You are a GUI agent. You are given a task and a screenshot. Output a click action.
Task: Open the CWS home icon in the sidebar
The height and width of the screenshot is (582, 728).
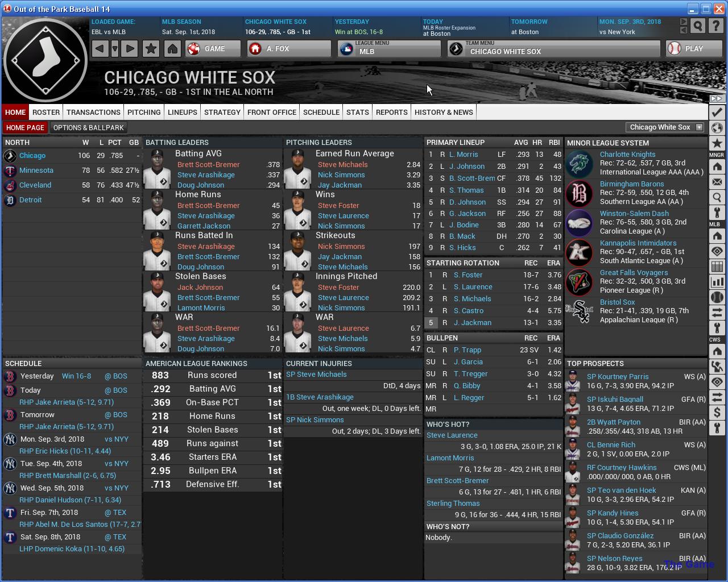(x=717, y=351)
